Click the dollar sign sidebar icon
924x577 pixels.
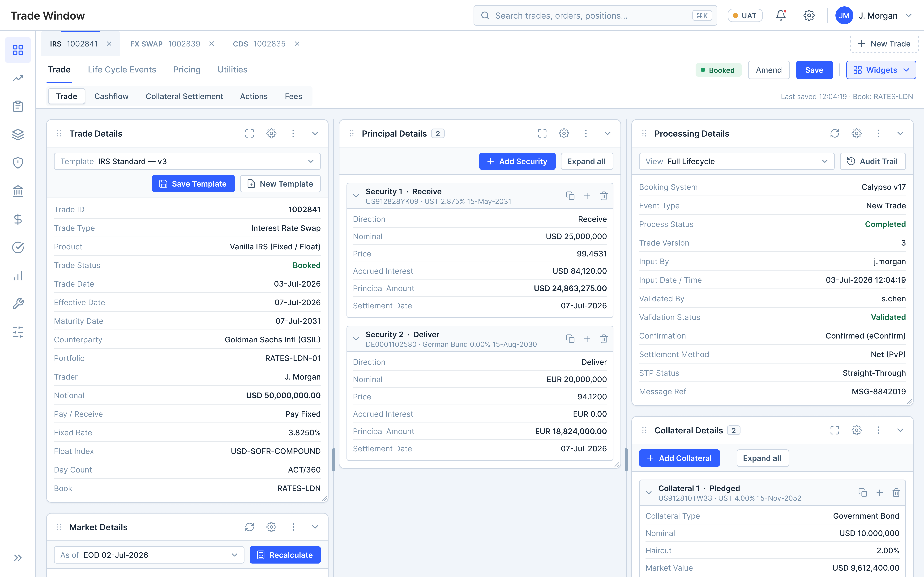click(x=18, y=219)
